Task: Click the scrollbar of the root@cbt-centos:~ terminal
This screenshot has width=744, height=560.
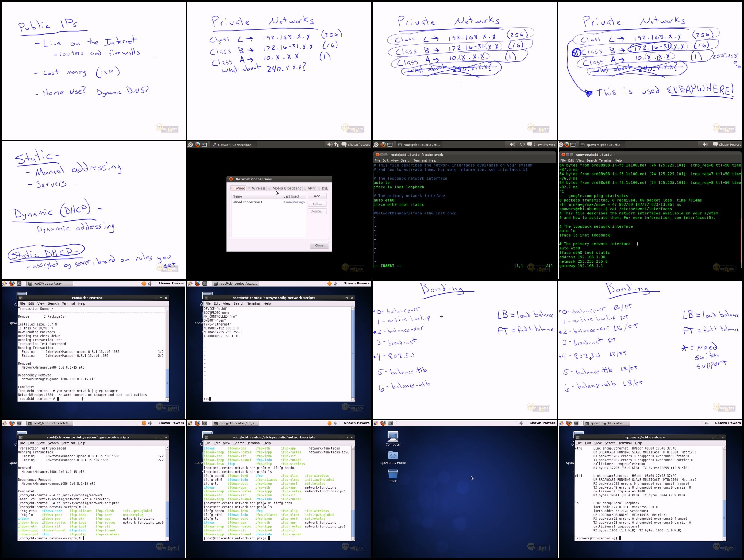Action: (x=167, y=354)
